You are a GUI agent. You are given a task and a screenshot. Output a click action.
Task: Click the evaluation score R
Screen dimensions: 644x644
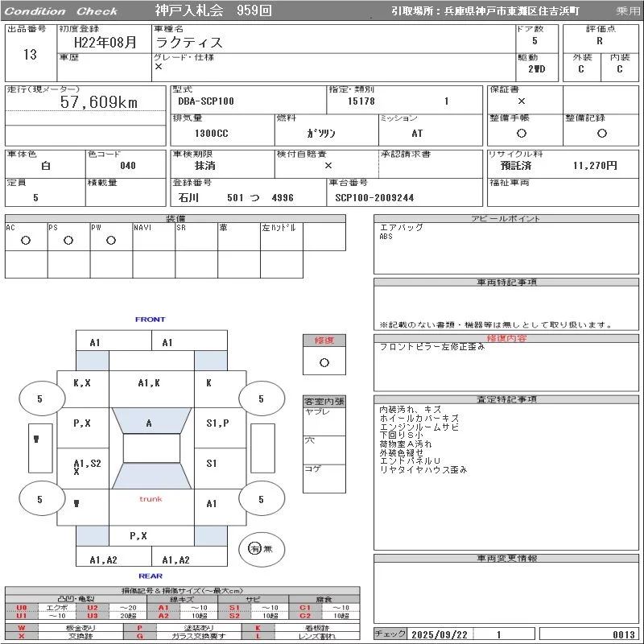tap(599, 40)
